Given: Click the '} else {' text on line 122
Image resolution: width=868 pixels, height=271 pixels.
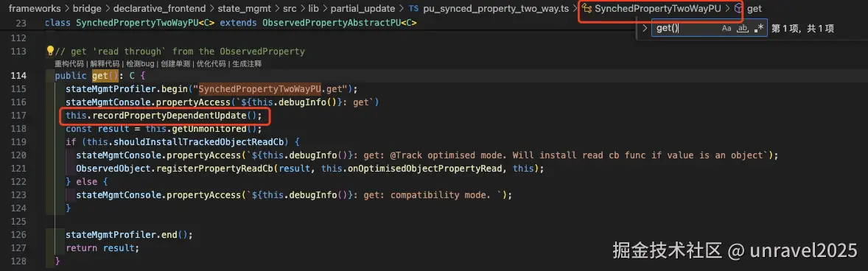Looking at the screenshot, I should click(87, 182).
